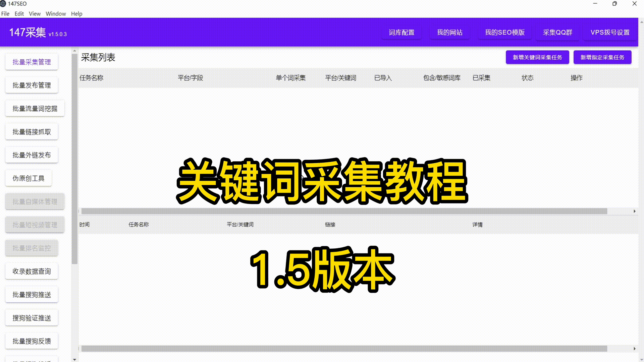Select 批量采集管理 in sidebar
Viewport: 644px width, 362px height.
pyautogui.click(x=32, y=62)
